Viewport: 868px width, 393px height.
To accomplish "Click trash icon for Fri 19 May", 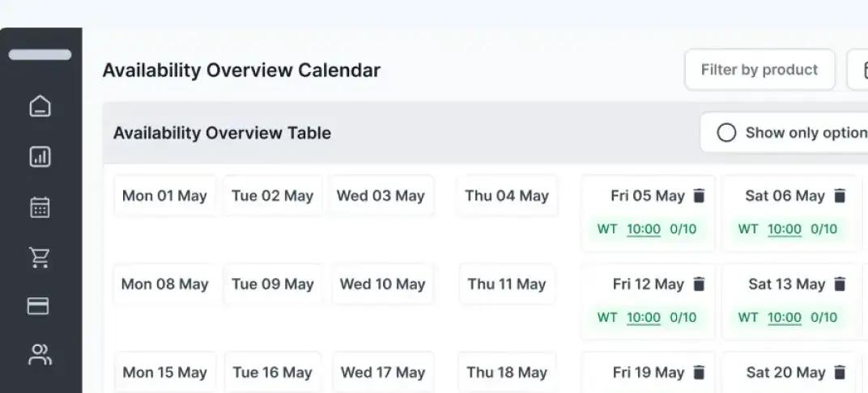I will [699, 373].
